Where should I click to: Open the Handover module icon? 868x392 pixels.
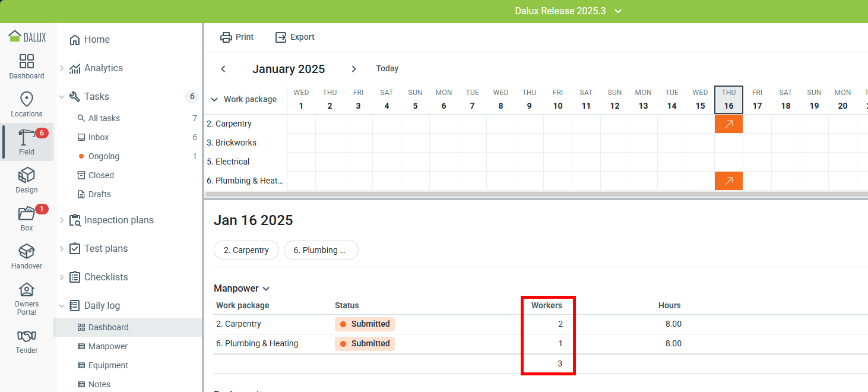(x=27, y=252)
